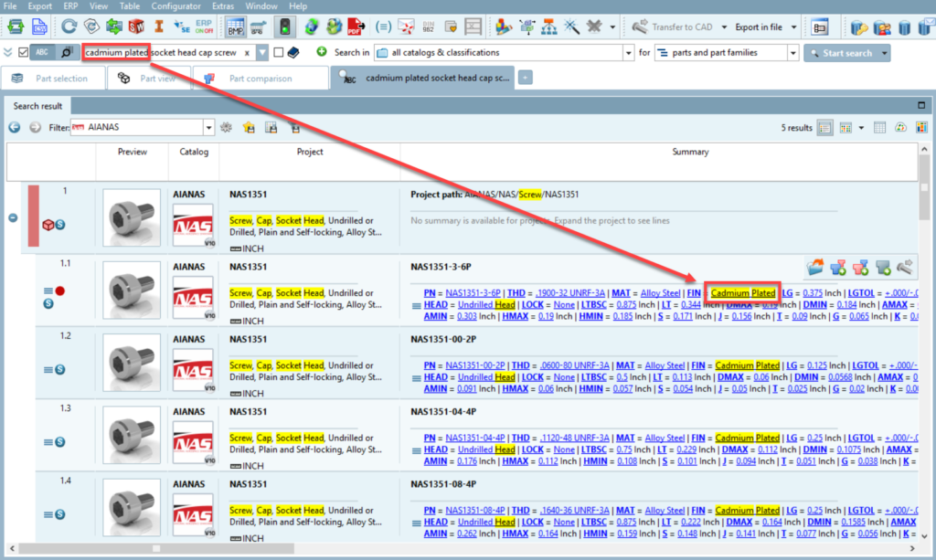
Task: Click the favorites star folder icon
Action: (249, 127)
